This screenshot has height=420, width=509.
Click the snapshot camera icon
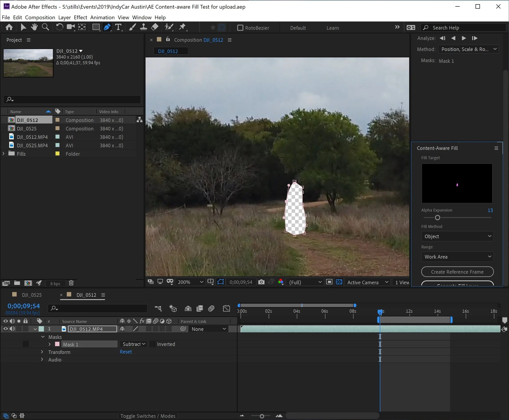(x=261, y=282)
